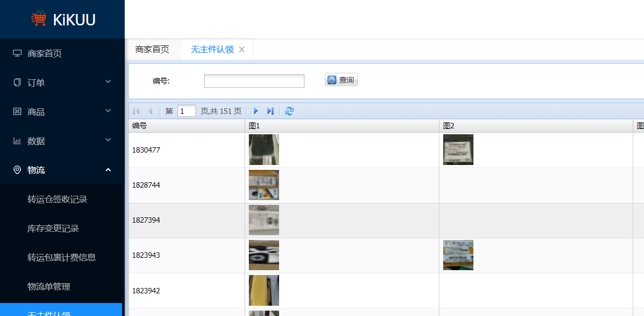Click the 查询 search button
The width and height of the screenshot is (644, 316).
click(341, 80)
